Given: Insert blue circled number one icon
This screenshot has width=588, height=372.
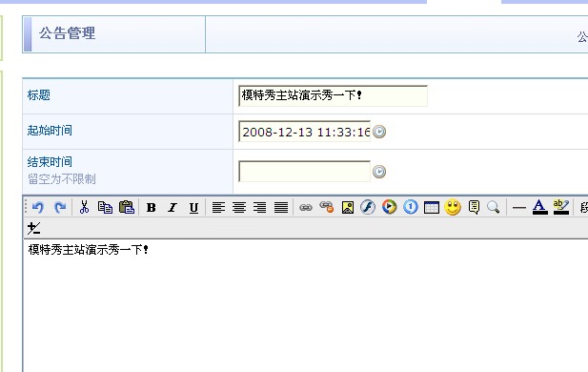Looking at the screenshot, I should [411, 207].
